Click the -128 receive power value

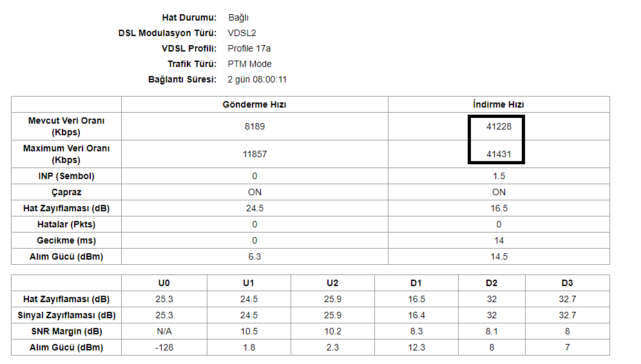click(164, 347)
